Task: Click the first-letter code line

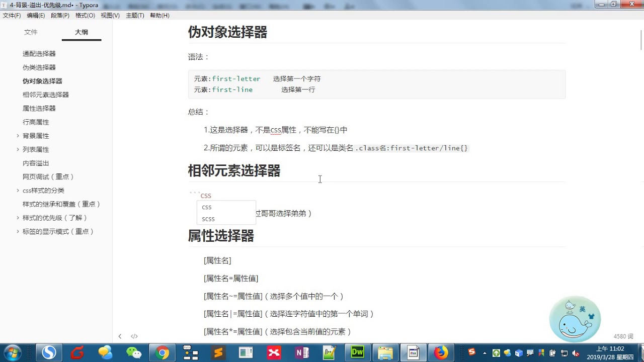Action: pyautogui.click(x=257, y=79)
